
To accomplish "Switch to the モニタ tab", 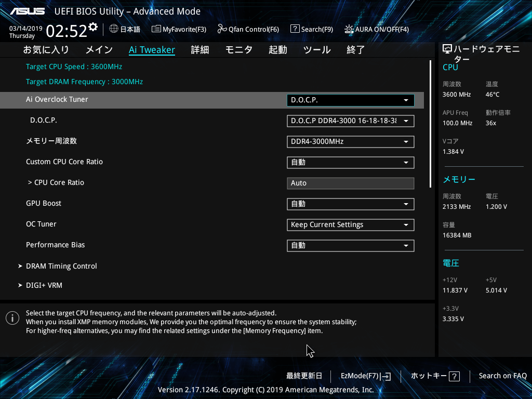I will [239, 50].
